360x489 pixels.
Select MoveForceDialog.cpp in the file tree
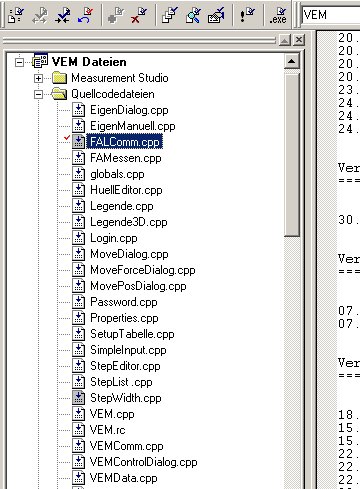[143, 270]
